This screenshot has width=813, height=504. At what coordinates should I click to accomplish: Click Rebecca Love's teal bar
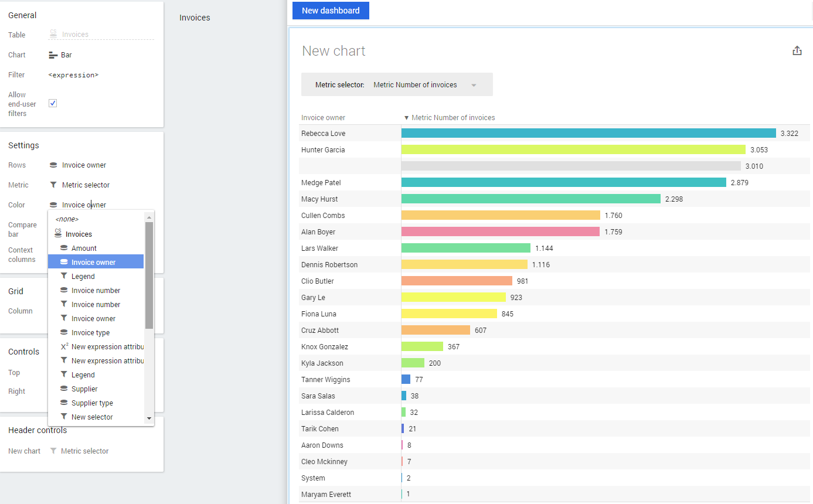click(588, 134)
